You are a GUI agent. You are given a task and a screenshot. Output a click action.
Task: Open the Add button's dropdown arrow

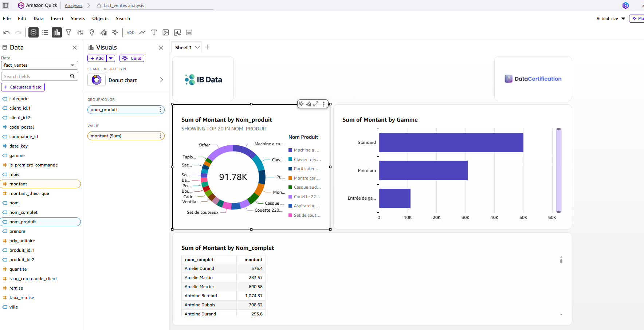[111, 58]
